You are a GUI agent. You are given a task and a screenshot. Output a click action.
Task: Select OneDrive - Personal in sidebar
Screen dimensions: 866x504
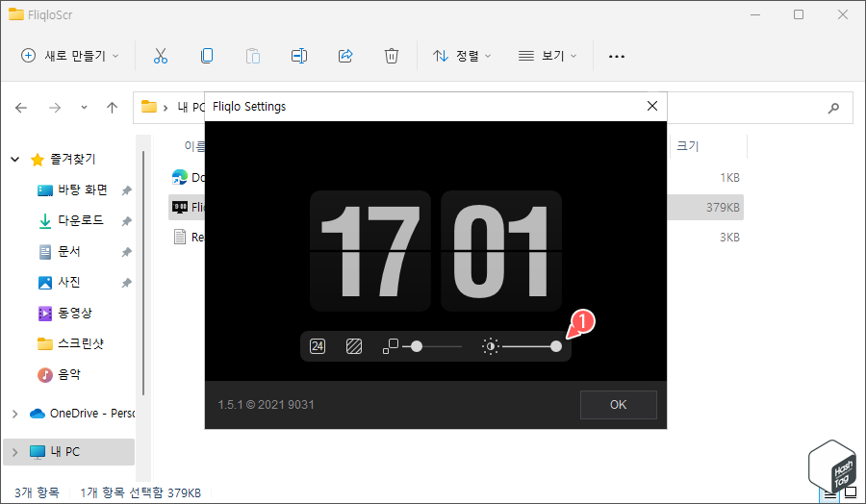(82, 414)
